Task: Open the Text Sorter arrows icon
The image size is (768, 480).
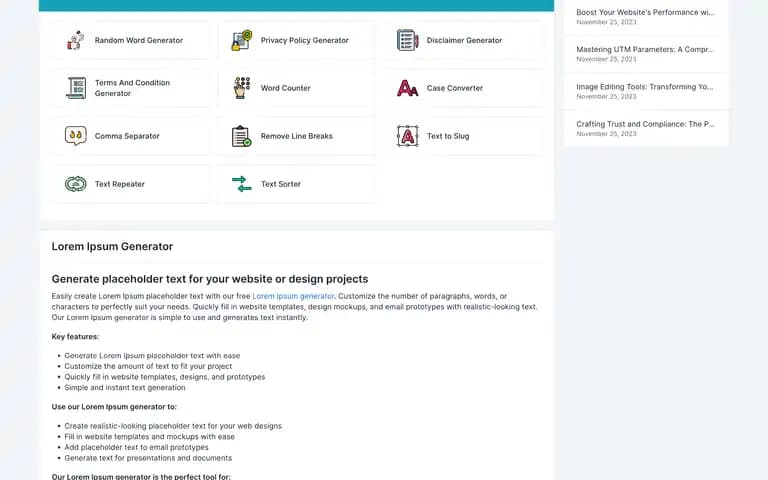Action: (x=241, y=184)
